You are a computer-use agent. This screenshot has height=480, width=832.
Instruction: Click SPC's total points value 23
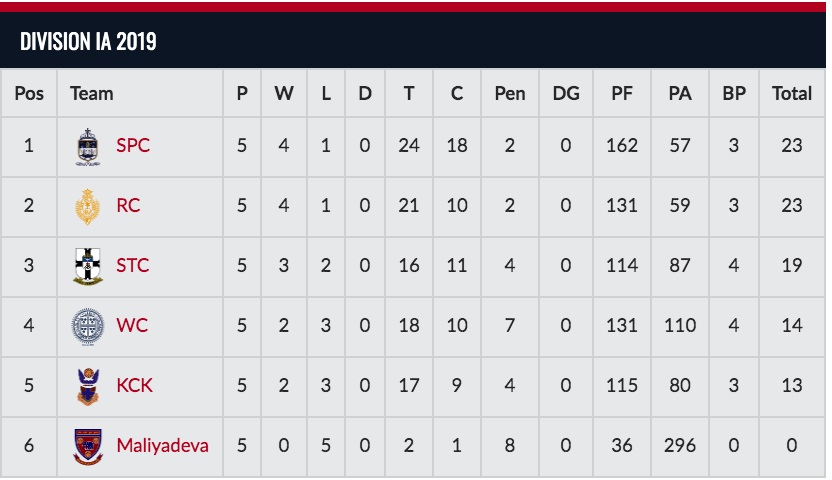[x=792, y=145]
